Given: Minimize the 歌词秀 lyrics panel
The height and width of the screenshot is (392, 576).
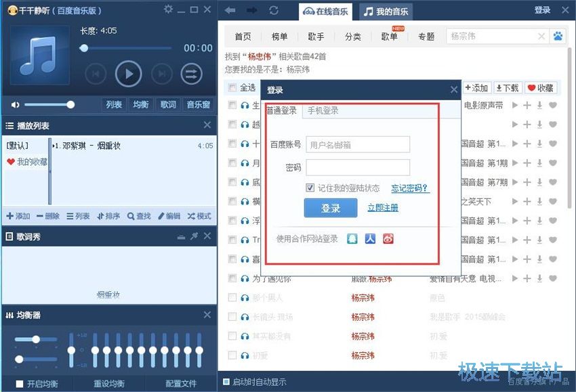Looking at the screenshot, I should coord(181,237).
